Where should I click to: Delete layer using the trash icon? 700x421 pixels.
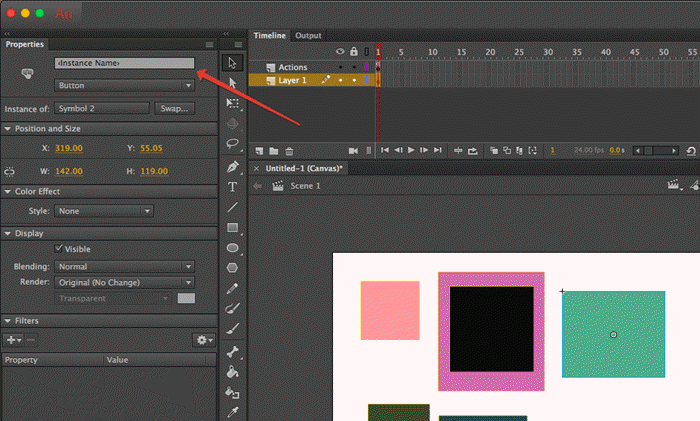(289, 150)
